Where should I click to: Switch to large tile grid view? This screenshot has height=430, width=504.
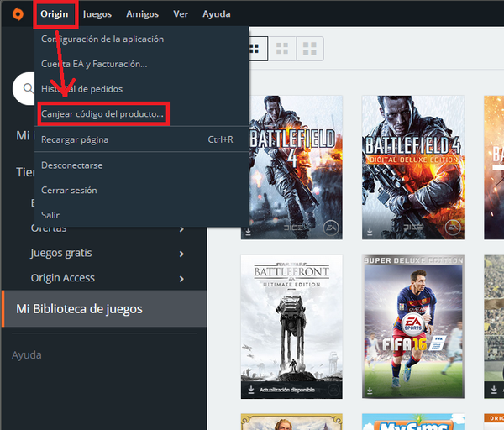tap(309, 49)
